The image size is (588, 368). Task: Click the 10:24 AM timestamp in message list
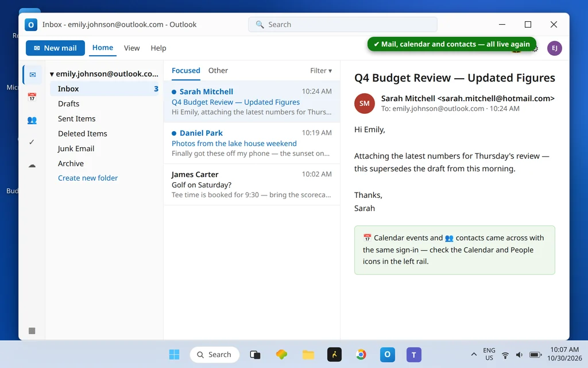[x=316, y=91]
